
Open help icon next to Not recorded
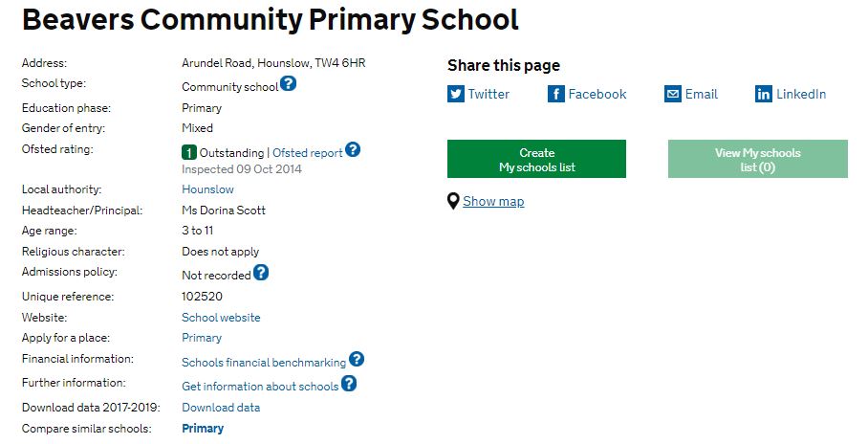coord(261,272)
